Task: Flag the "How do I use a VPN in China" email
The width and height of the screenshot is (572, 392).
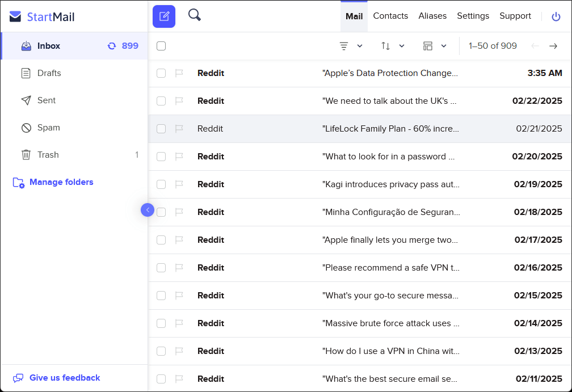Action: click(179, 351)
